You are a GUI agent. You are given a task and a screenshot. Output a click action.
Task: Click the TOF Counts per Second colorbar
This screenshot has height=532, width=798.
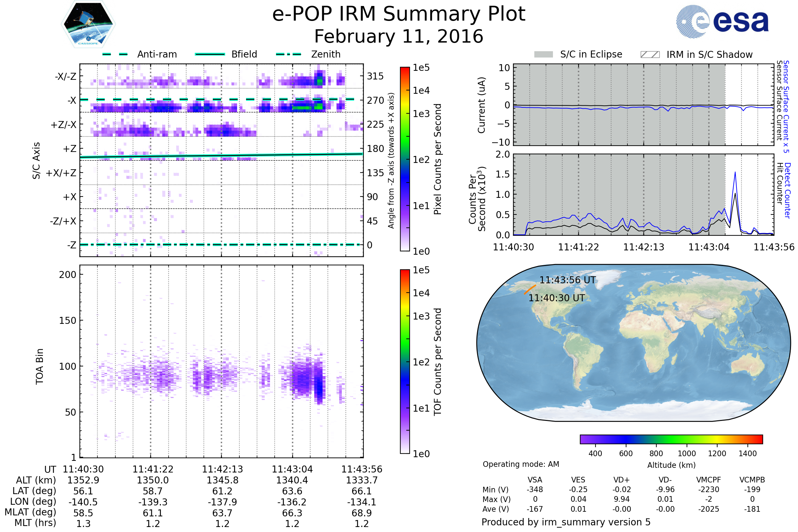[405, 362]
